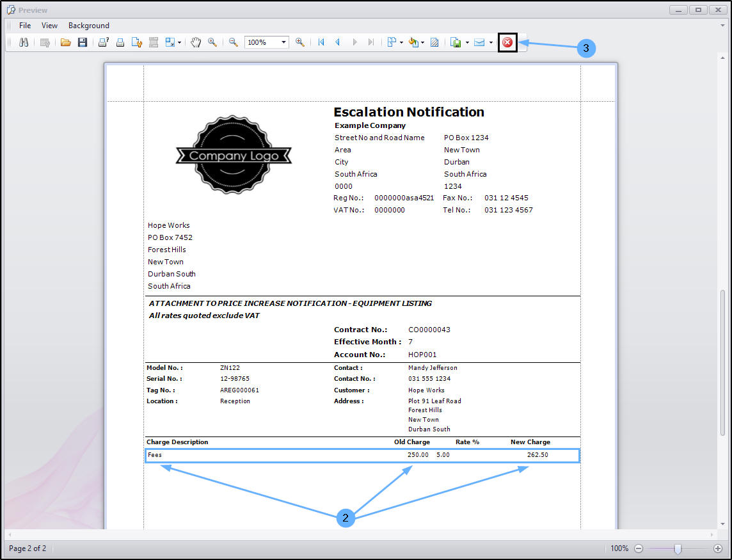Select the Magnifier tool

pos(212,42)
